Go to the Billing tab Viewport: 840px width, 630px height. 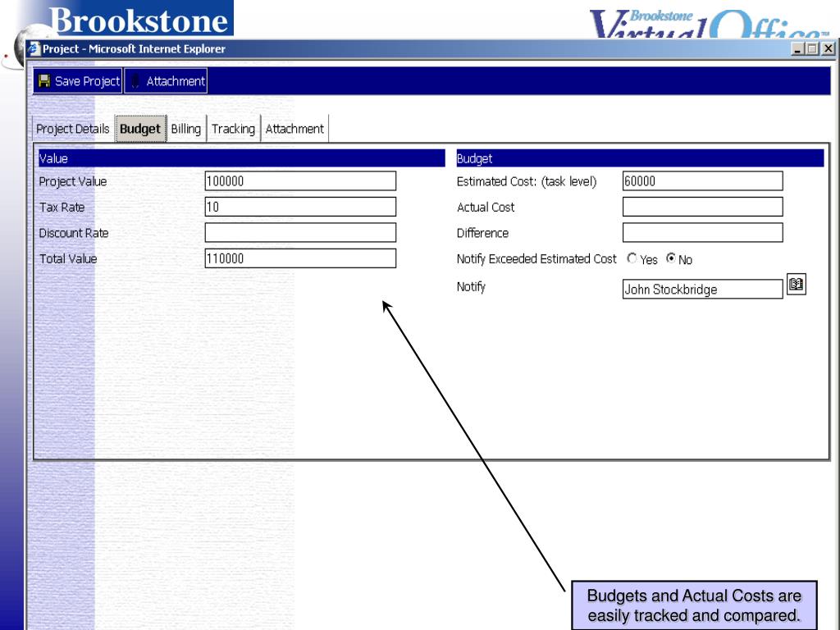pyautogui.click(x=186, y=129)
